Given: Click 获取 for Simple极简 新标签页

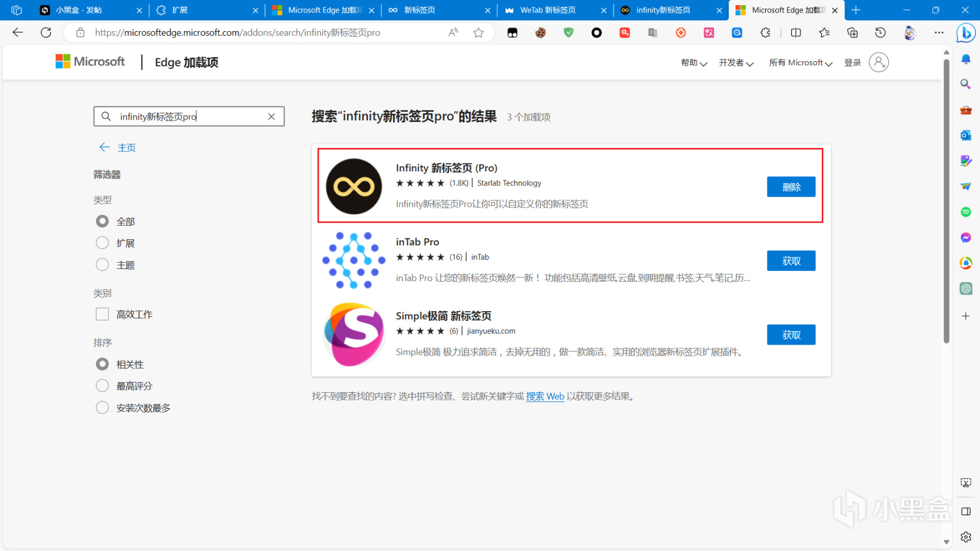Looking at the screenshot, I should pyautogui.click(x=791, y=335).
